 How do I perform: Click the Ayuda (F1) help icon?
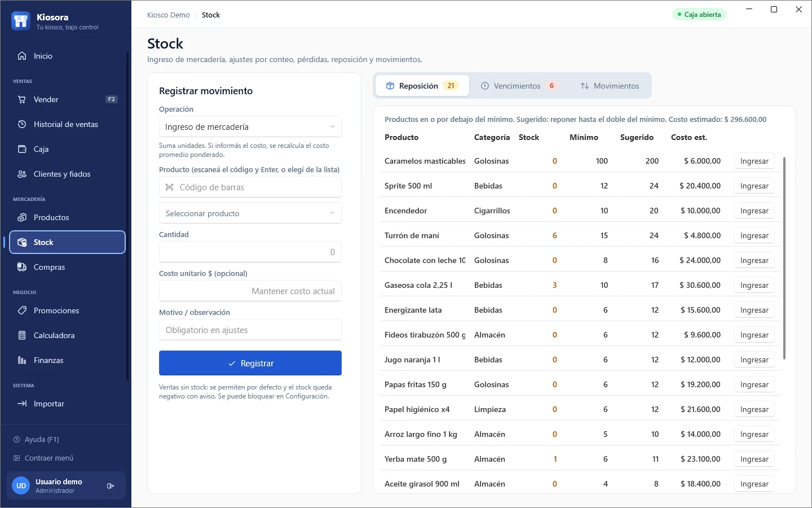[16, 439]
